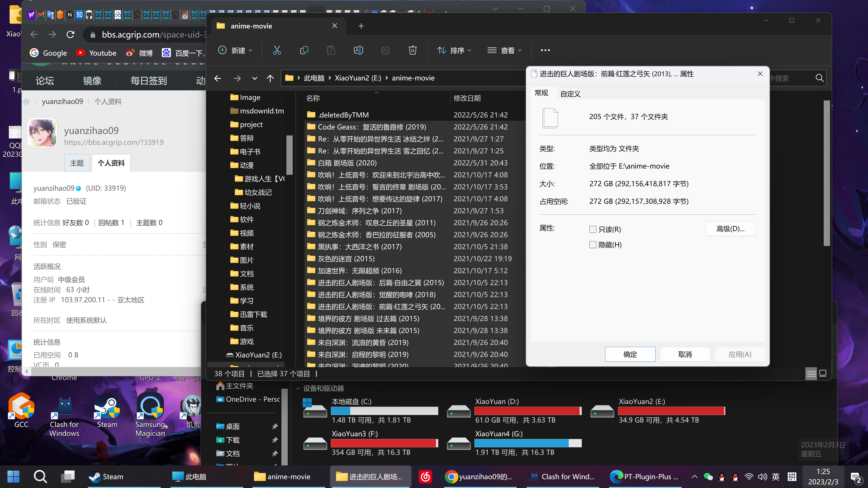This screenshot has width=868, height=488.
Task: Click breadcrumb arrow after 此电脑
Action: (330, 78)
